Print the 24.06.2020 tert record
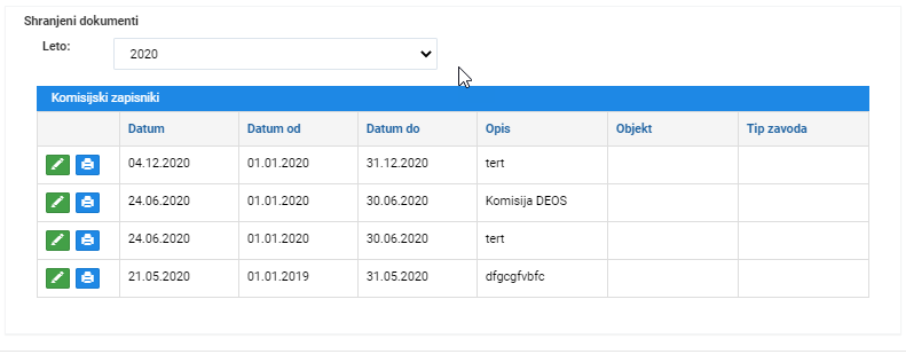 [x=88, y=240]
